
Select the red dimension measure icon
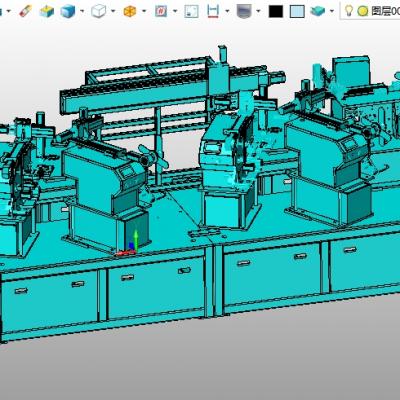pos(213,11)
